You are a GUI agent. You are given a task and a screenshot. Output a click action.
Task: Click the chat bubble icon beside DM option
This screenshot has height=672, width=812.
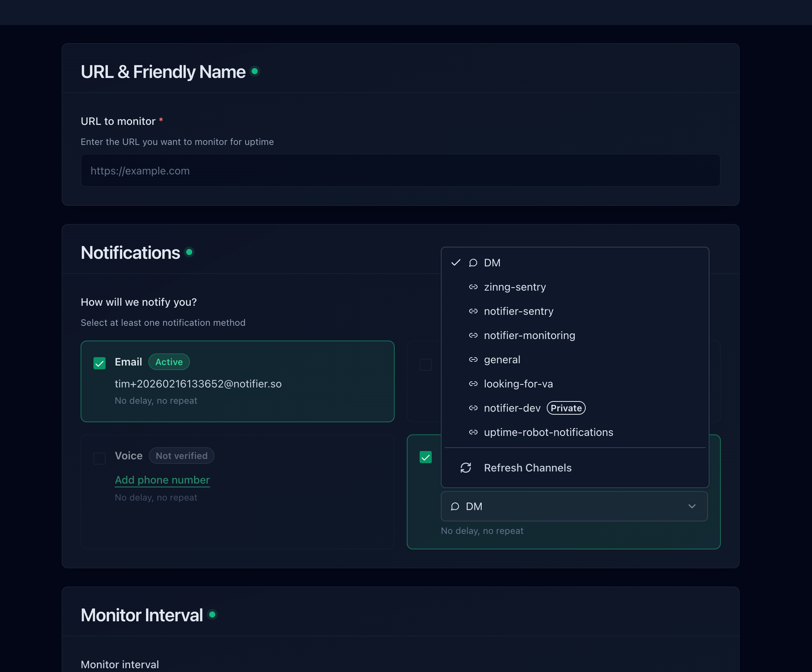[x=473, y=263]
